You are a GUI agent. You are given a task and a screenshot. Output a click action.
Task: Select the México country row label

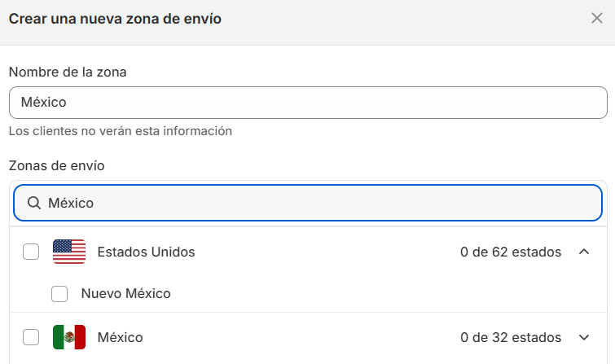tap(120, 337)
